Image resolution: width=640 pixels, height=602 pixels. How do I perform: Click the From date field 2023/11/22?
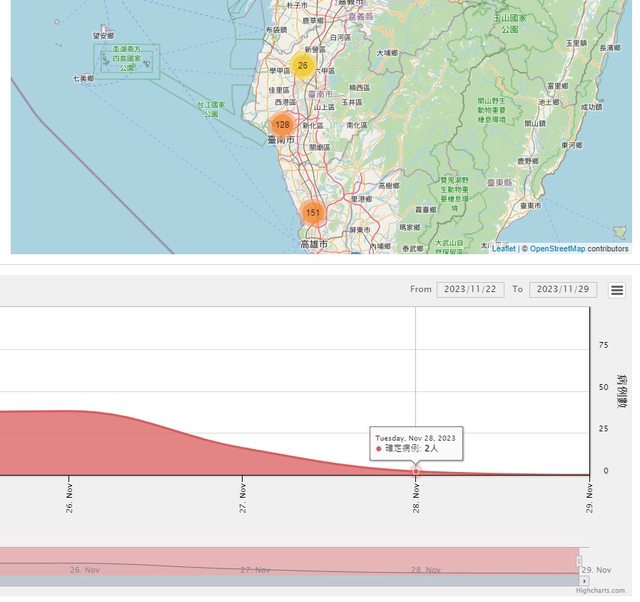click(470, 290)
